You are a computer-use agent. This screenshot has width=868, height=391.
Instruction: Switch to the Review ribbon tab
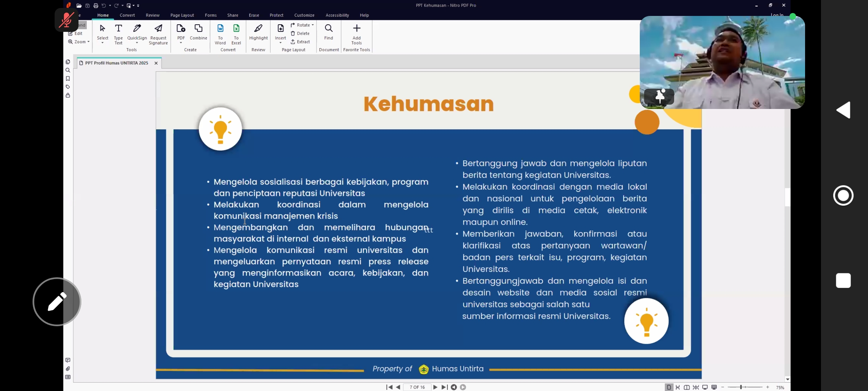pyautogui.click(x=153, y=15)
